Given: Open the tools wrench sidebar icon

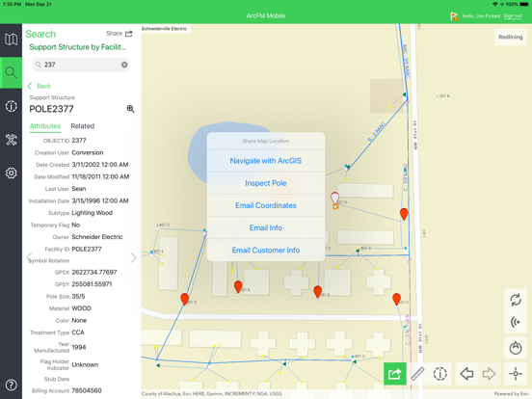Looking at the screenshot, I should [11, 140].
